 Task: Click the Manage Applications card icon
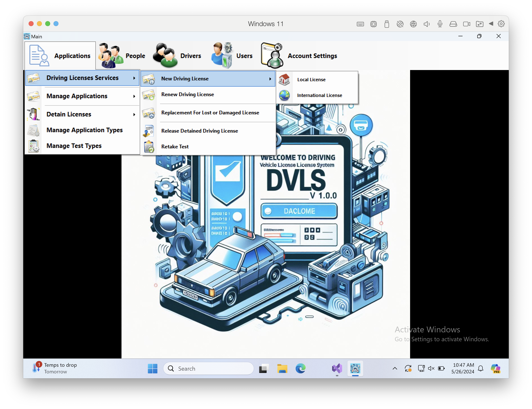33,96
